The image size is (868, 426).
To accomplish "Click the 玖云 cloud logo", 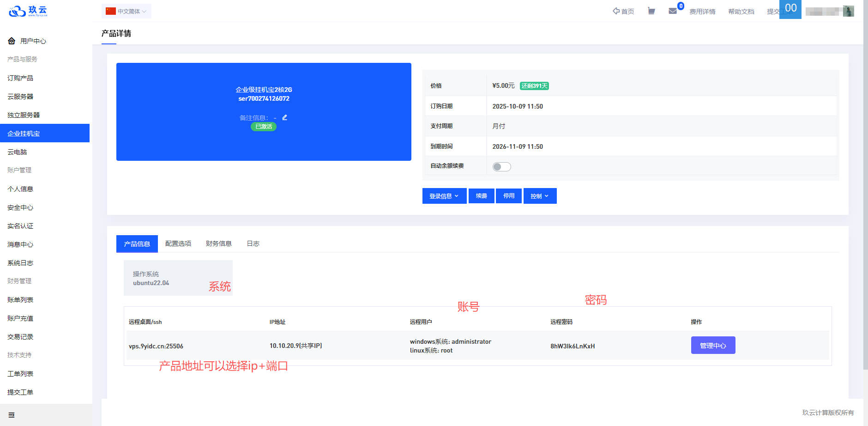I will 28,11.
